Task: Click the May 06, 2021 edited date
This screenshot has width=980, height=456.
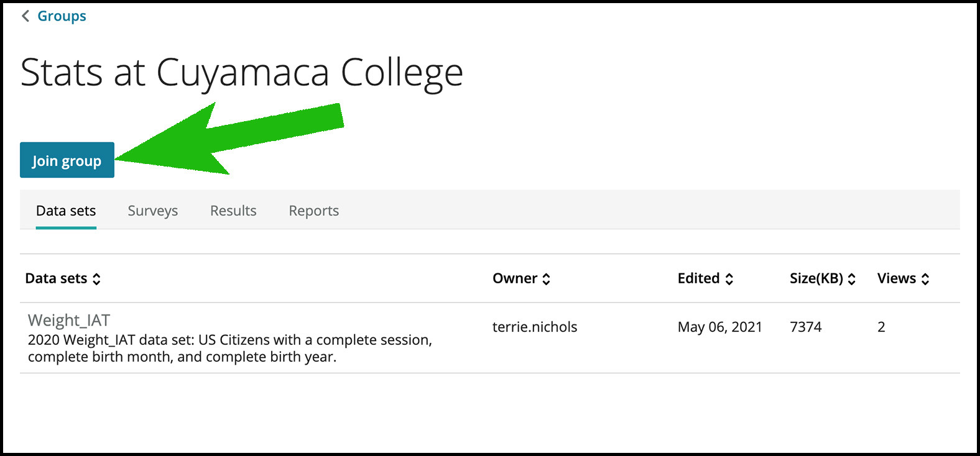Action: 720,327
